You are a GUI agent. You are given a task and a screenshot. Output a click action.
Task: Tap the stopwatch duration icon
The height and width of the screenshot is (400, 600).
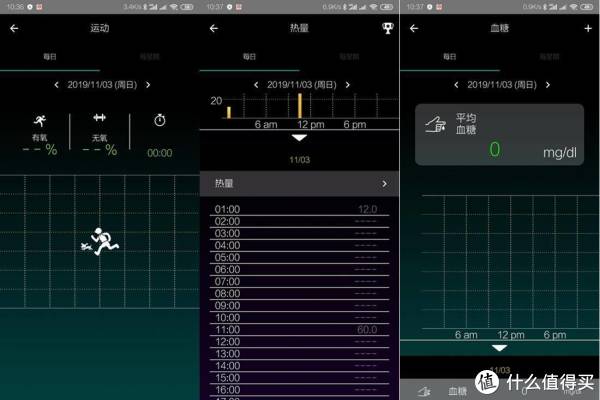160,120
